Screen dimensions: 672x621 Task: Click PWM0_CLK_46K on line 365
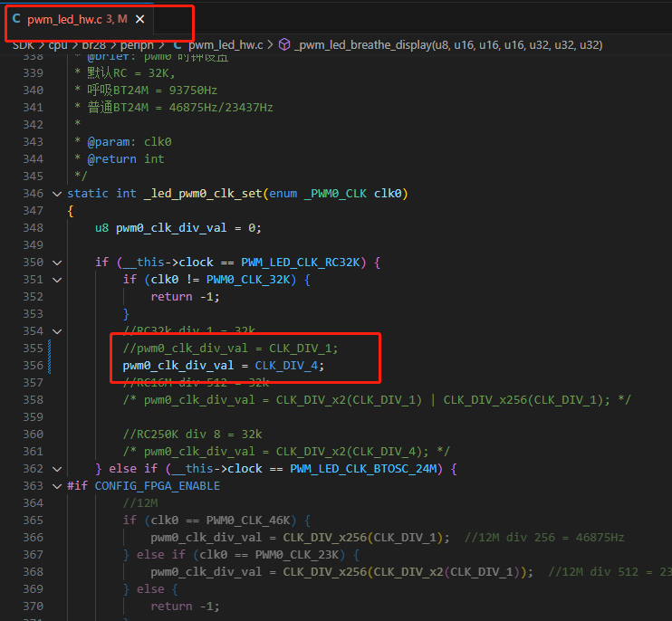click(248, 521)
